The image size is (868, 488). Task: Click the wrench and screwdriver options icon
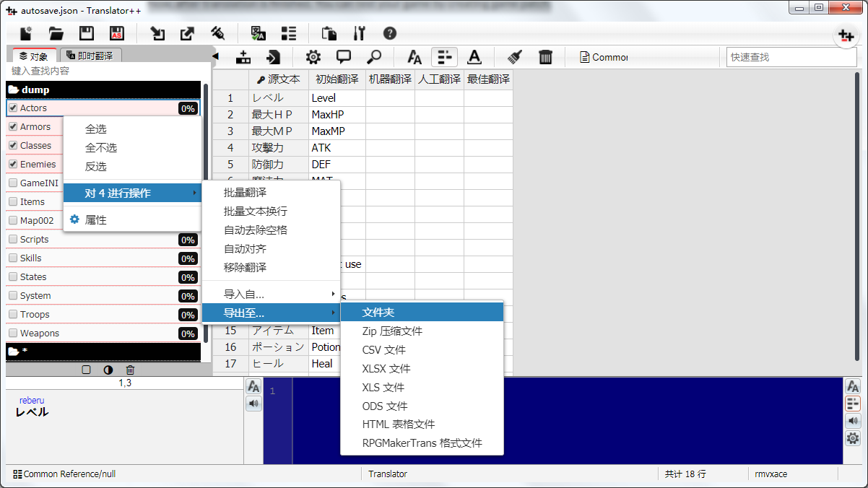coord(360,33)
